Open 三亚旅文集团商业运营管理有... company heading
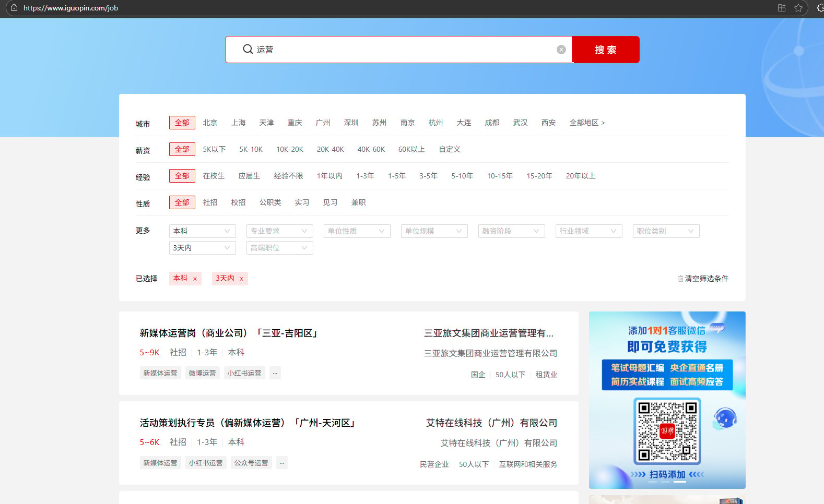 point(489,333)
